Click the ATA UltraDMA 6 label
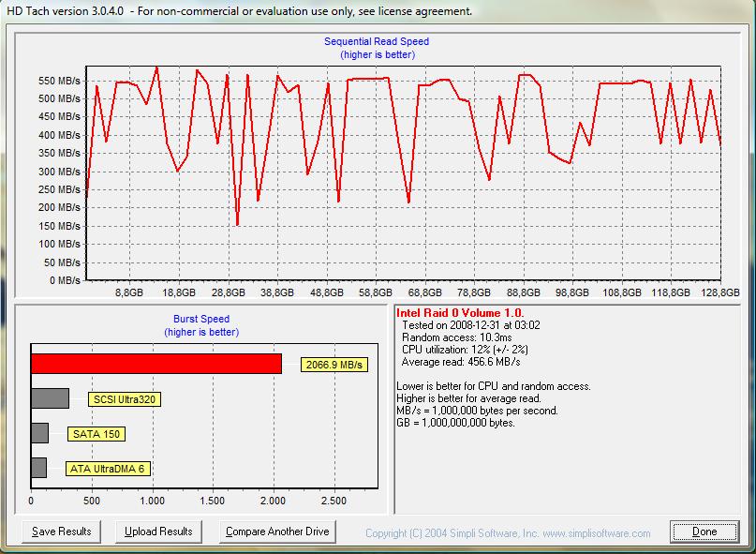Image resolution: width=756 pixels, height=554 pixels. click(x=108, y=469)
